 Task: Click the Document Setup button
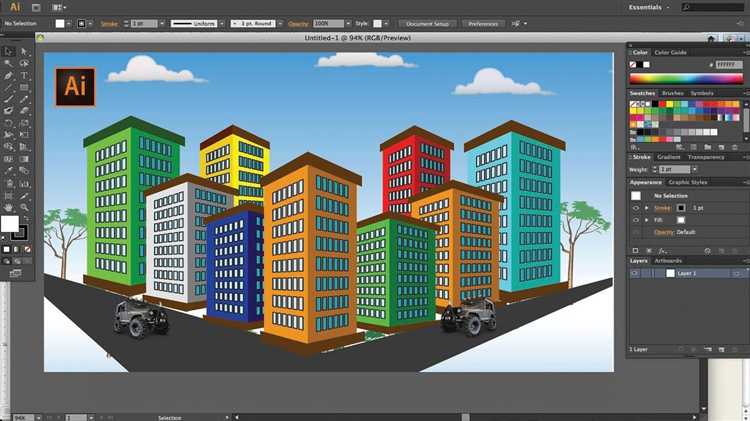click(x=427, y=23)
